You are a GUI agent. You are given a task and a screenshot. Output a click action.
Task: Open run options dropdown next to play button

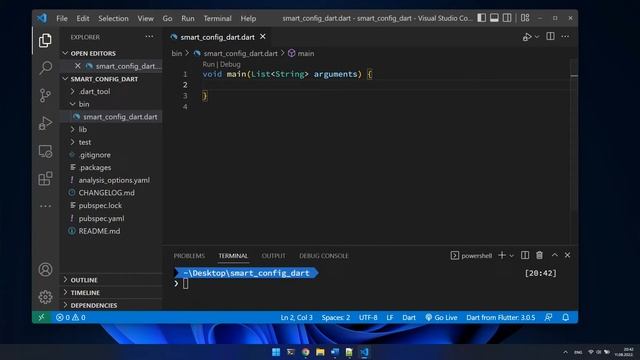537,37
